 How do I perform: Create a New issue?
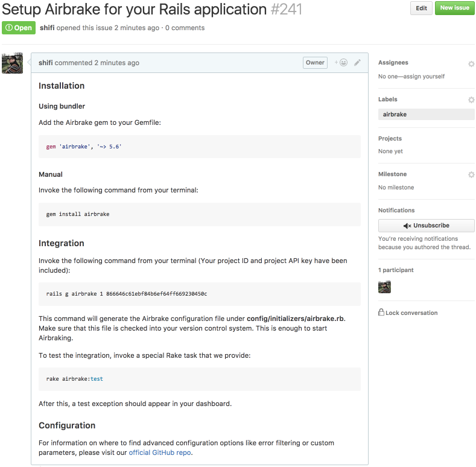(x=454, y=8)
